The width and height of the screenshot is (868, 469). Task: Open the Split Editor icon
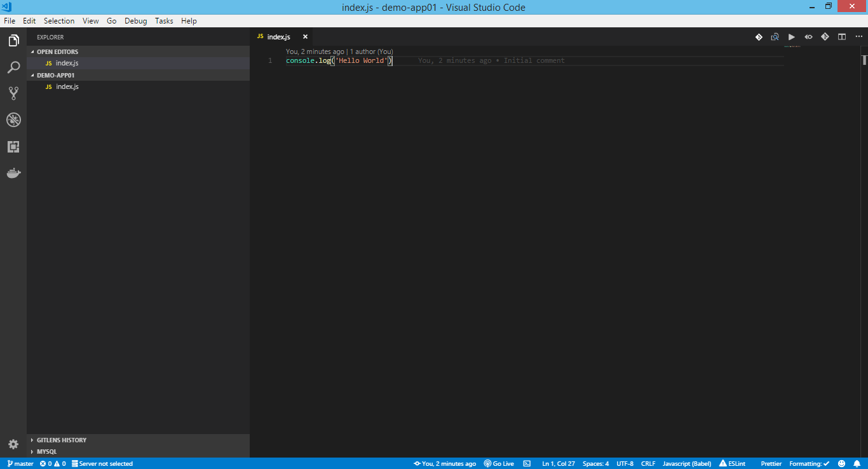pos(841,36)
